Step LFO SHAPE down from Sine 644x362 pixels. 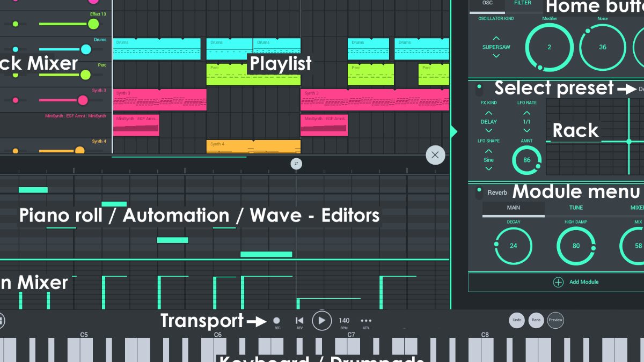pos(488,168)
